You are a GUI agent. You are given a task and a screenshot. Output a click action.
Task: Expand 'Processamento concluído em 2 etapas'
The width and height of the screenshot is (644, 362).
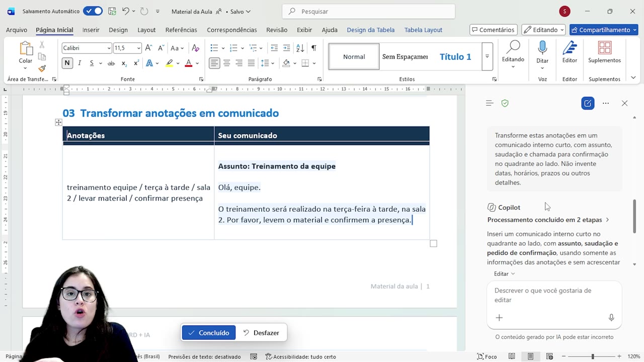(x=548, y=220)
